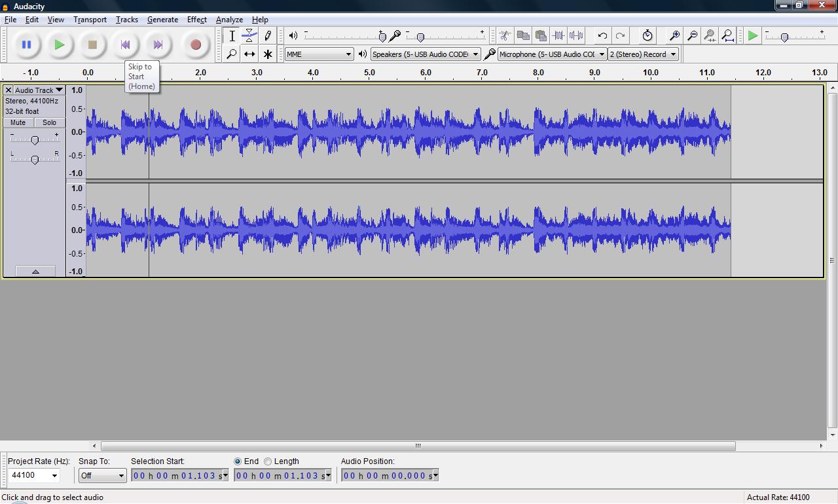Collapse the track with the up-arrow button
The height and width of the screenshot is (504, 838).
[x=35, y=271]
